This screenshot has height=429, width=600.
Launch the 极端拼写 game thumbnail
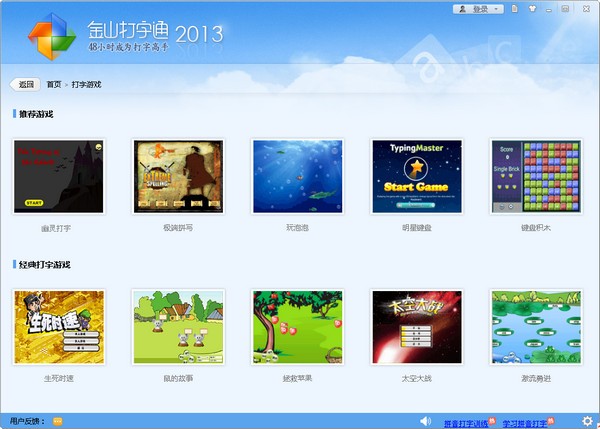pos(178,176)
